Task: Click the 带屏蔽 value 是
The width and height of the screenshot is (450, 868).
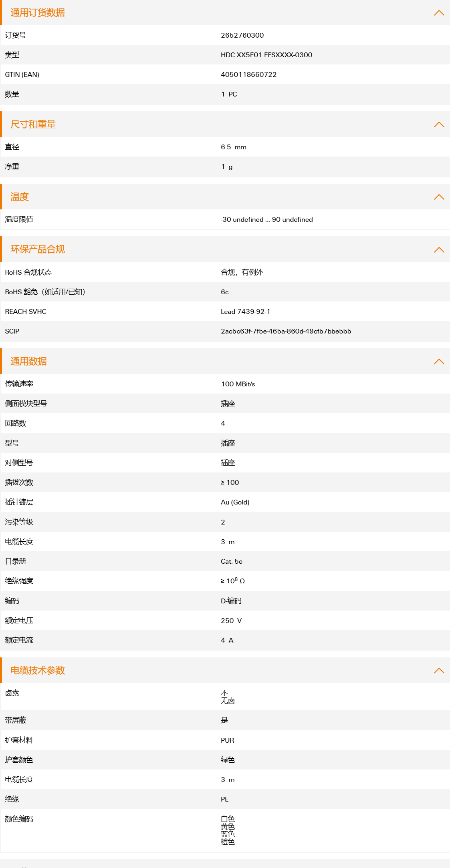Action: pos(224,720)
